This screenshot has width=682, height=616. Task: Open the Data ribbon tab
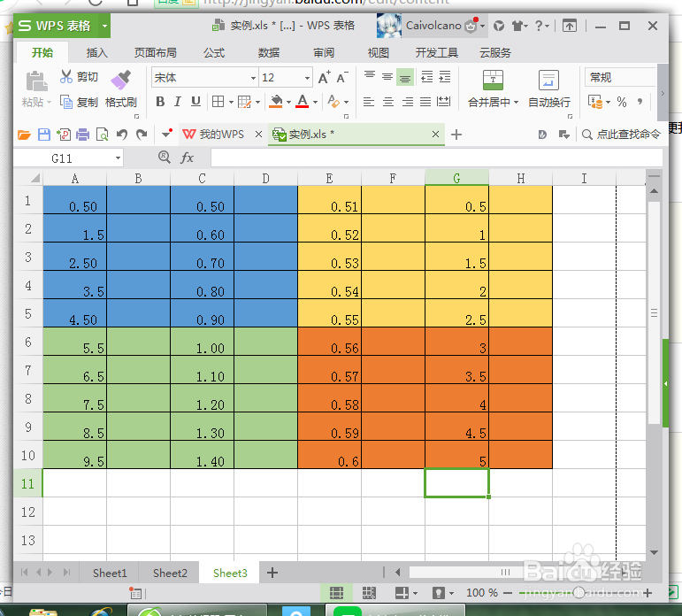click(x=268, y=53)
